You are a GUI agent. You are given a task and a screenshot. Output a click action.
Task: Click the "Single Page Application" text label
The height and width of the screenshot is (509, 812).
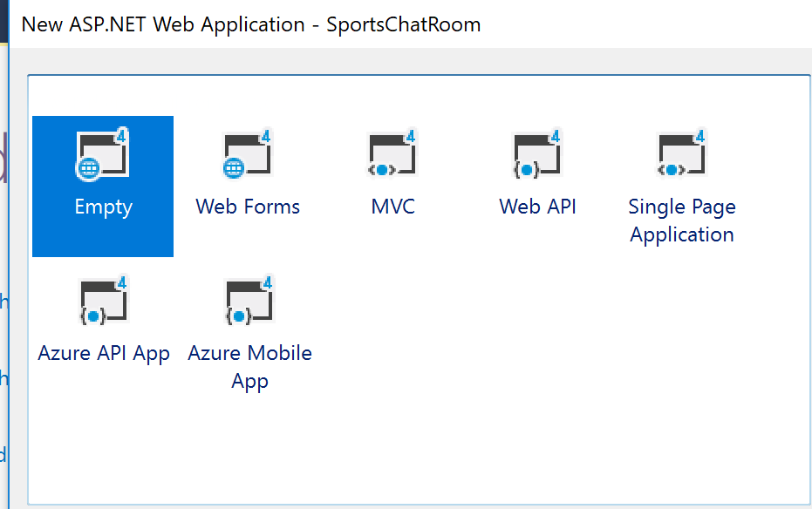681,221
